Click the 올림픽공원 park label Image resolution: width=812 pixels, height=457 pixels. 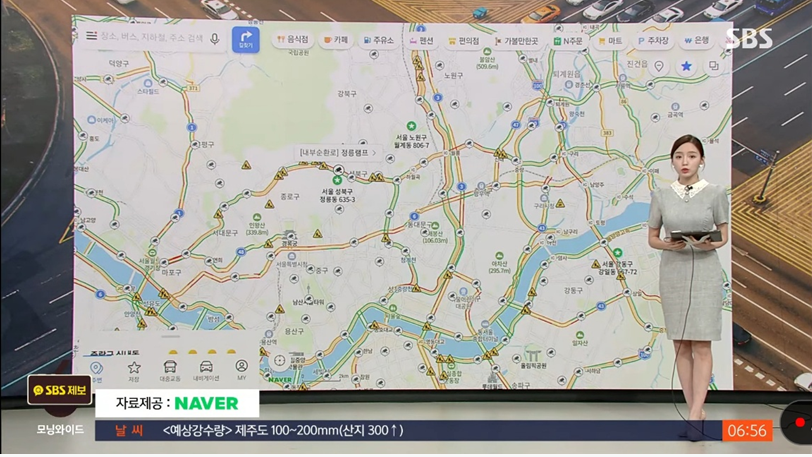click(533, 365)
